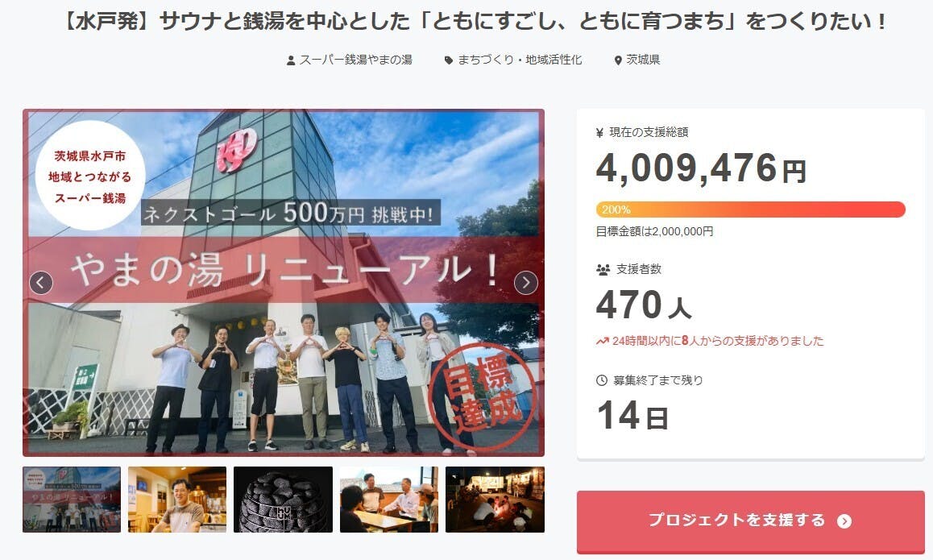Click the supporters group icon near 支援者数
933x560 pixels.
point(603,270)
